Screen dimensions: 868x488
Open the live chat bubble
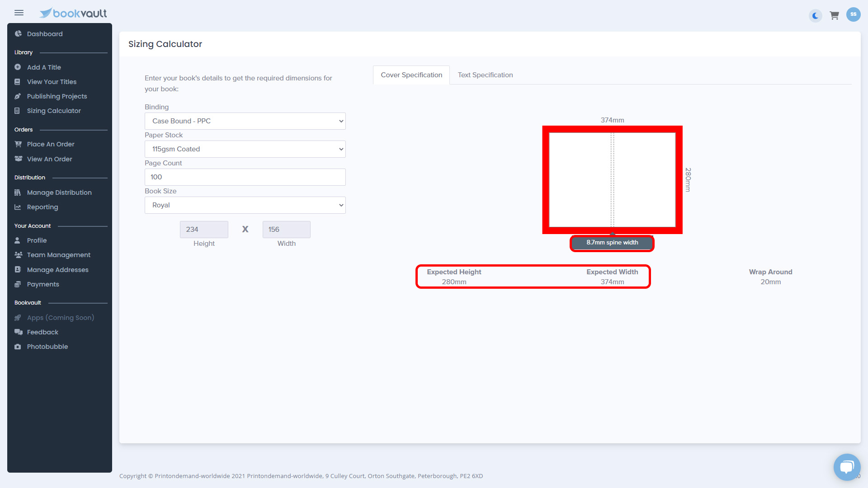(847, 467)
